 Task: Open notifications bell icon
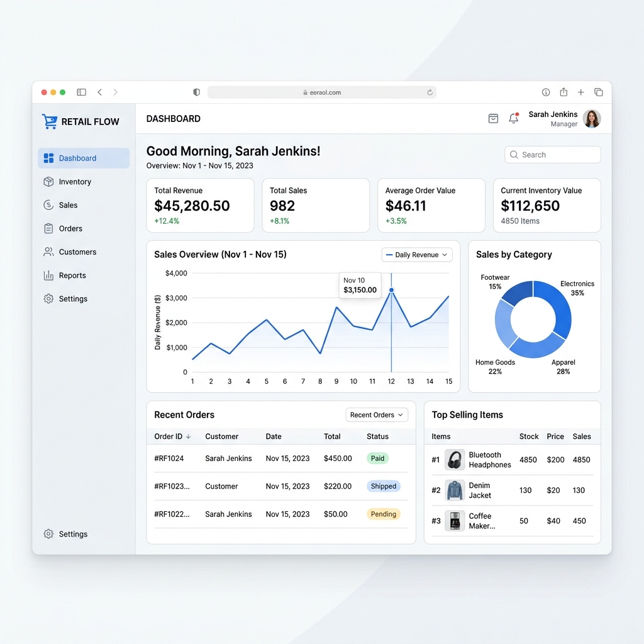point(513,118)
